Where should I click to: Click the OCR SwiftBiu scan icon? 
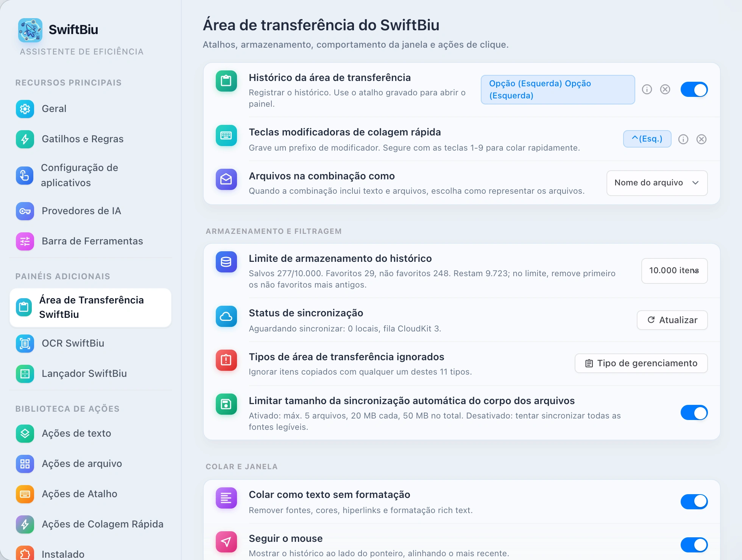pos(25,344)
